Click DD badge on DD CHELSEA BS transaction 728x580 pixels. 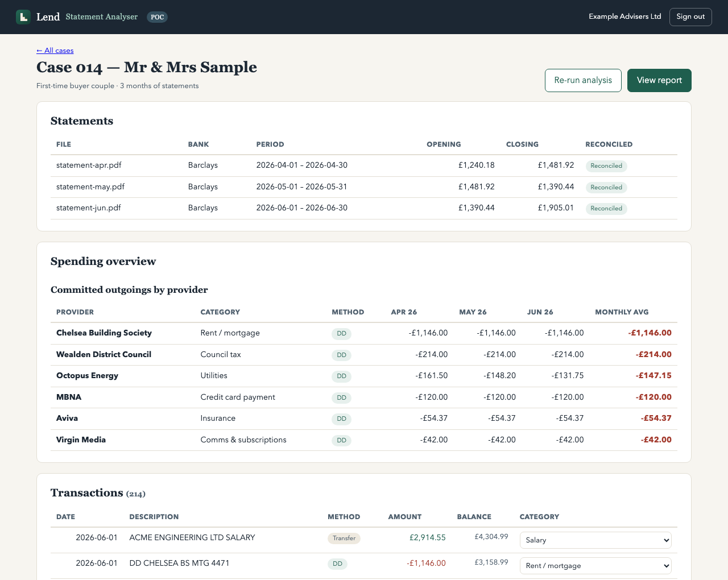coord(337,564)
